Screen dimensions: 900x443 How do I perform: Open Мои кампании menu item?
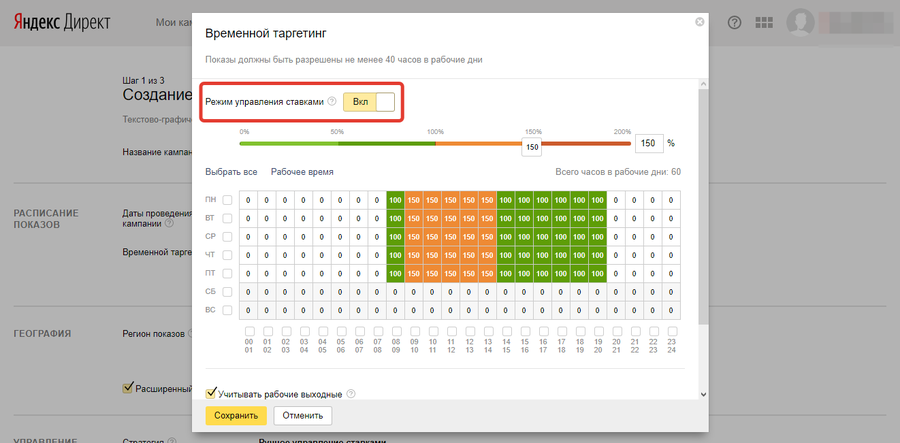[x=175, y=22]
